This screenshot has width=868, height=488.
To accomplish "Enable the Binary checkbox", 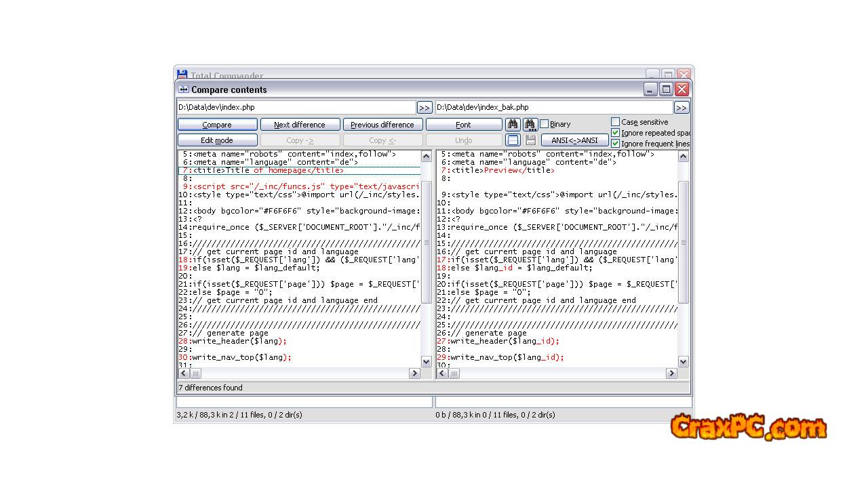I will [x=545, y=124].
